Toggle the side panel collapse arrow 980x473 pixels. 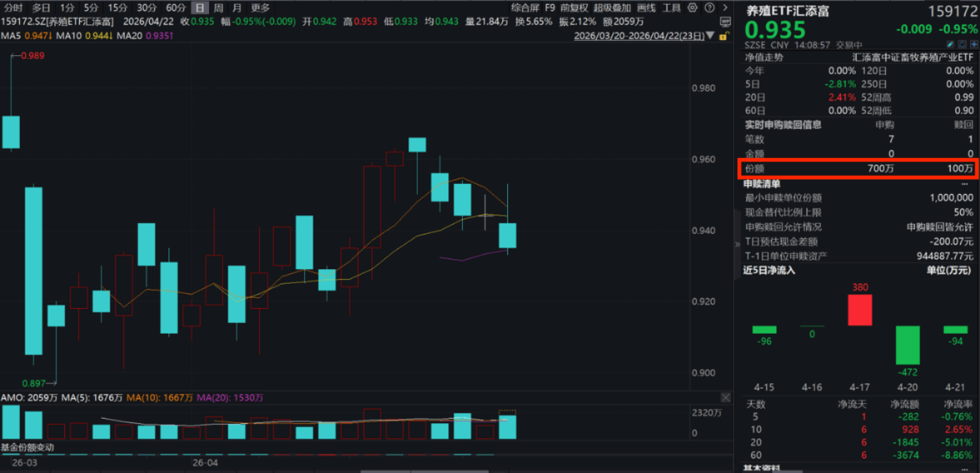coord(736,244)
